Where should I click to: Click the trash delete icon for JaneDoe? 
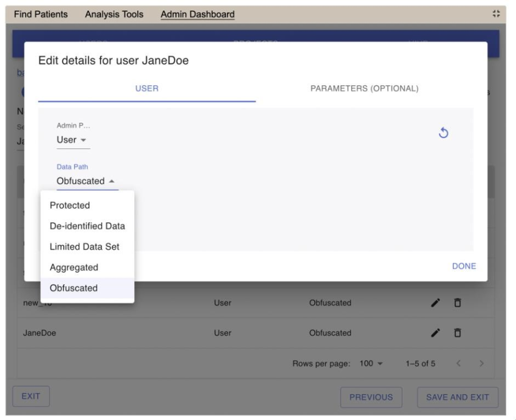[x=457, y=332]
